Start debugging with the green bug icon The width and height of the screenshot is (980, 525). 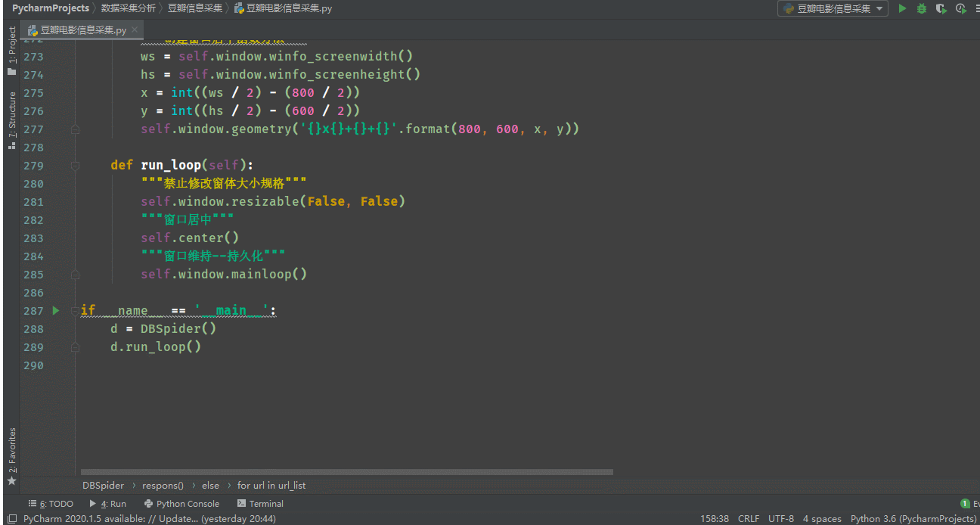pos(922,8)
